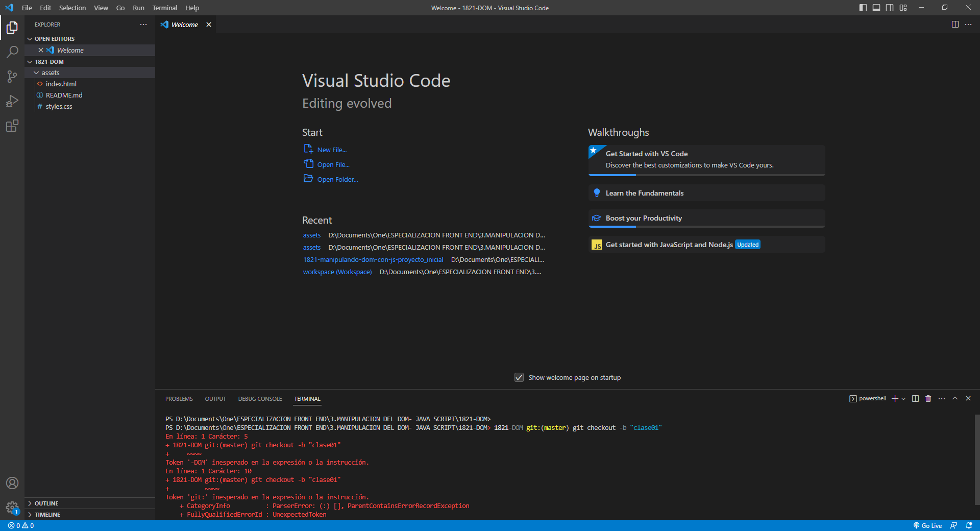Switch to the Output panel tab

pyautogui.click(x=215, y=399)
